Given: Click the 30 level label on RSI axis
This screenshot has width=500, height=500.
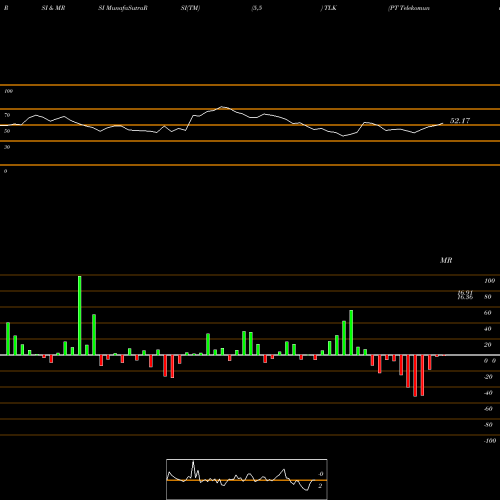Looking at the screenshot, I should (7, 147).
